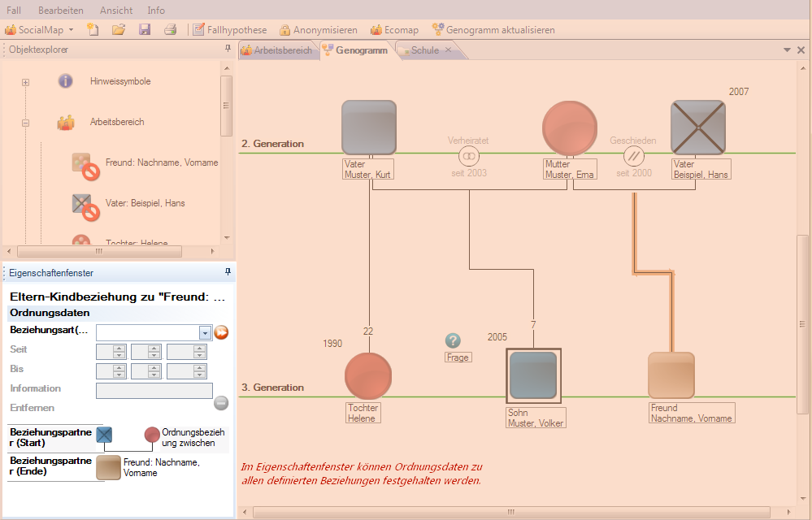Click the Geschieden divorce symbol
The image size is (812, 520).
click(633, 156)
